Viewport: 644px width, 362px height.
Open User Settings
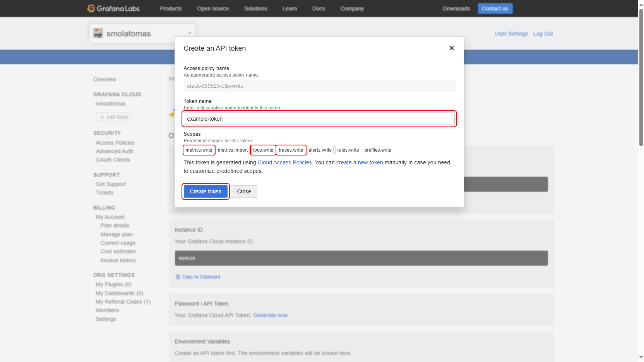pyautogui.click(x=511, y=34)
